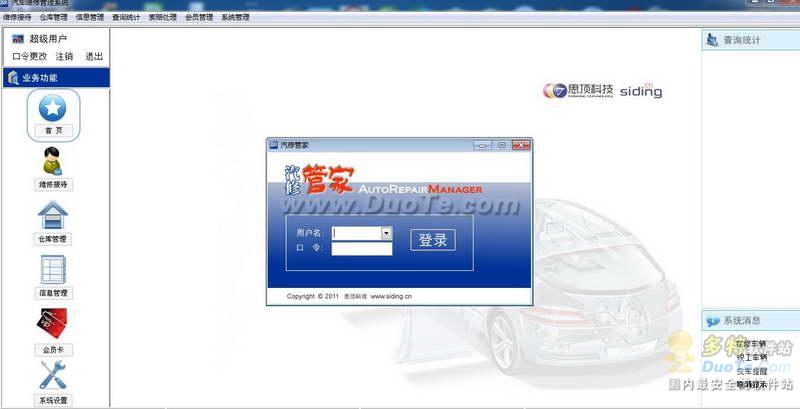The image size is (800, 409).
Task: Select 交车提醒 in system messages
Action: tap(751, 371)
